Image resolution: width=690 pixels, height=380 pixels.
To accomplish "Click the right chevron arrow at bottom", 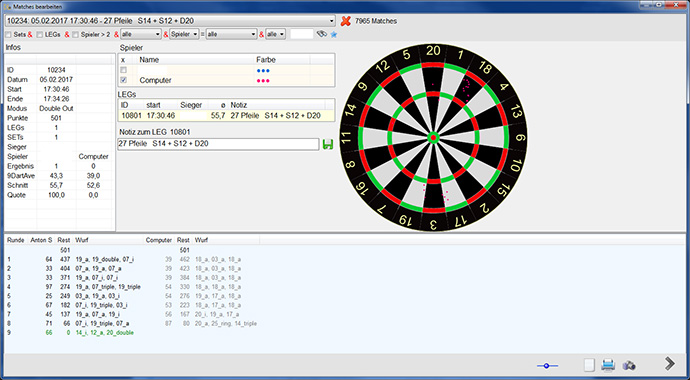I will [x=670, y=363].
